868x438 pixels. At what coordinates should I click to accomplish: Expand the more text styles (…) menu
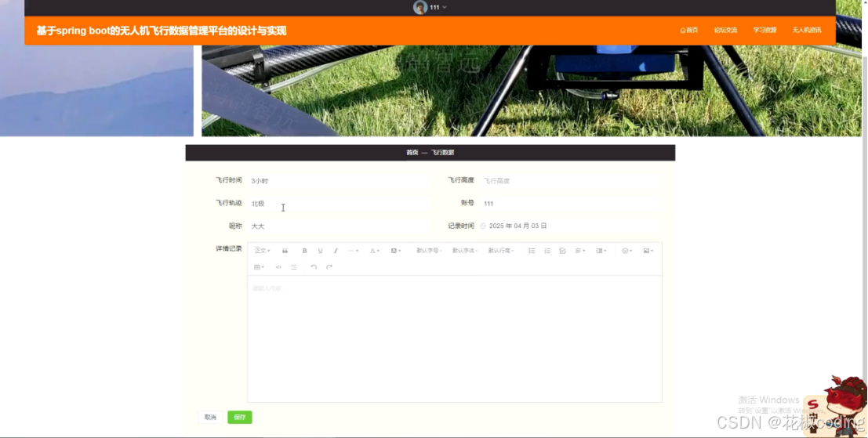(x=353, y=251)
